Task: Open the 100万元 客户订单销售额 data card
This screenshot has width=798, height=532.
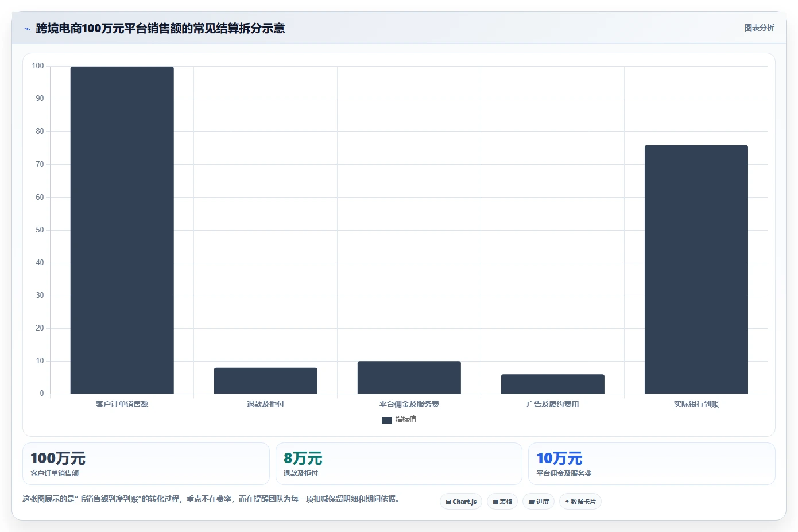Action: pyautogui.click(x=146, y=464)
